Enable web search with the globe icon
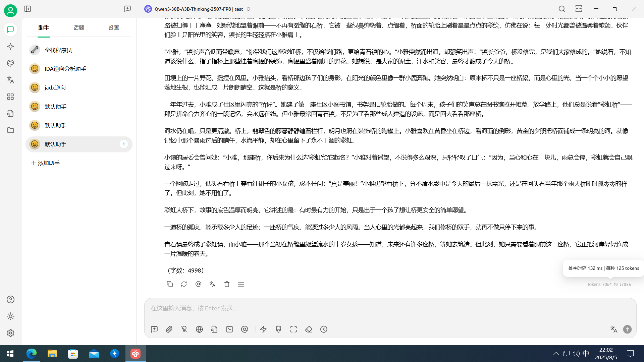 [199, 329]
